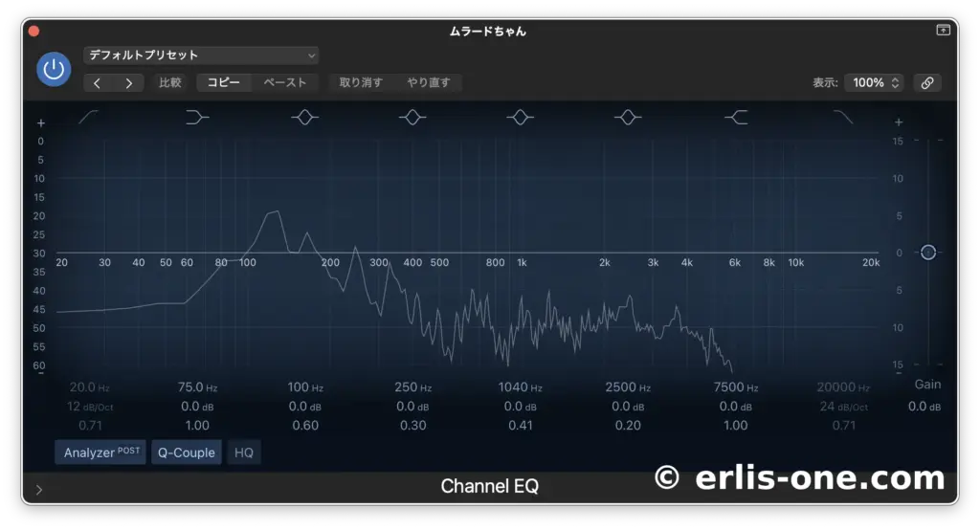Click the コピー button

(x=224, y=82)
